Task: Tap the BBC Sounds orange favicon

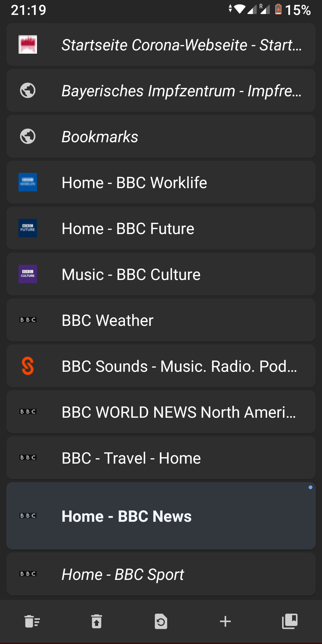Action: click(x=28, y=366)
